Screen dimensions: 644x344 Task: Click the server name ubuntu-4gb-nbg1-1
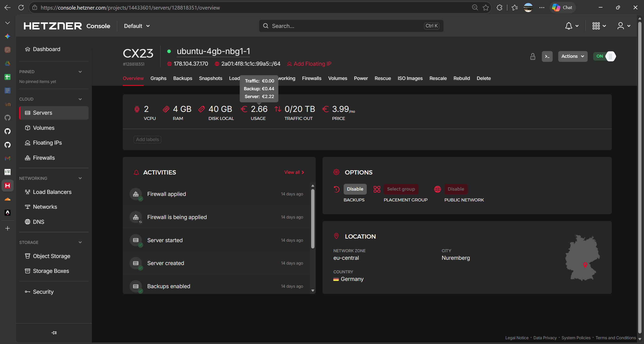point(213,51)
